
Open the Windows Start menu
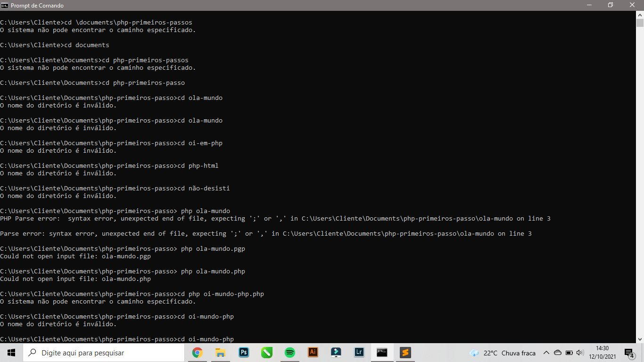tap(11, 353)
